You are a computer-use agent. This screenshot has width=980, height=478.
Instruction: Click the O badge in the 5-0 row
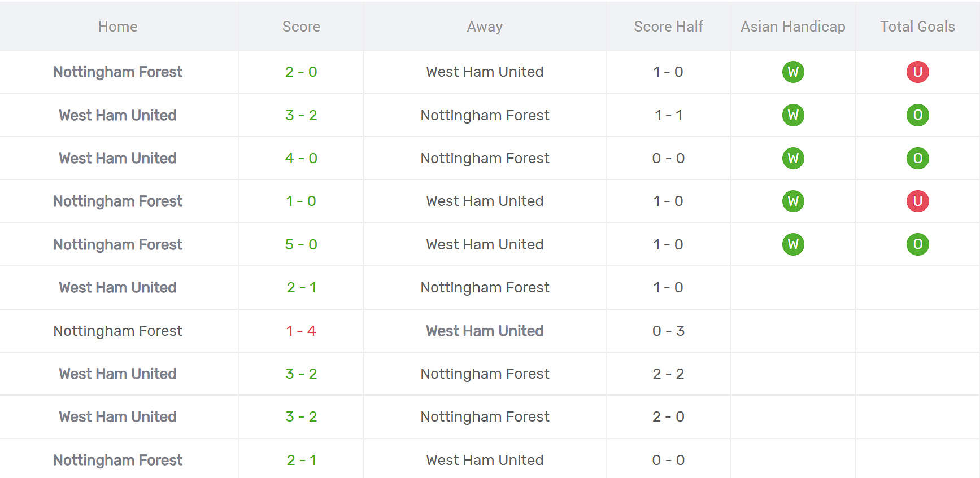917,244
